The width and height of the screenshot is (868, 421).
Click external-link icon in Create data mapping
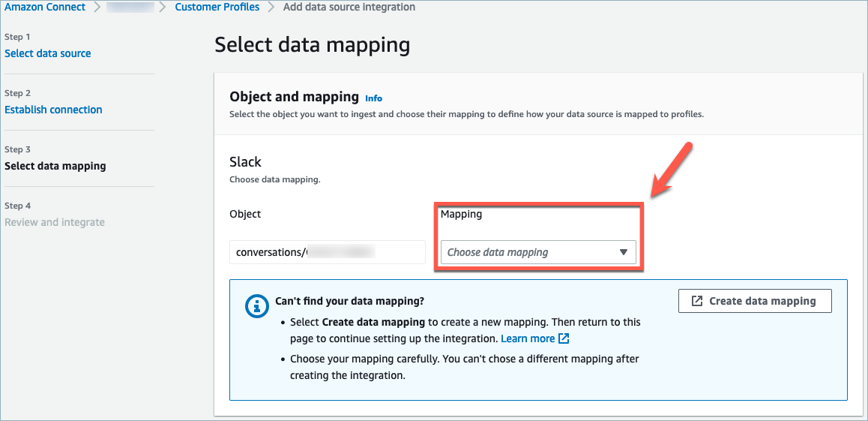[696, 301]
